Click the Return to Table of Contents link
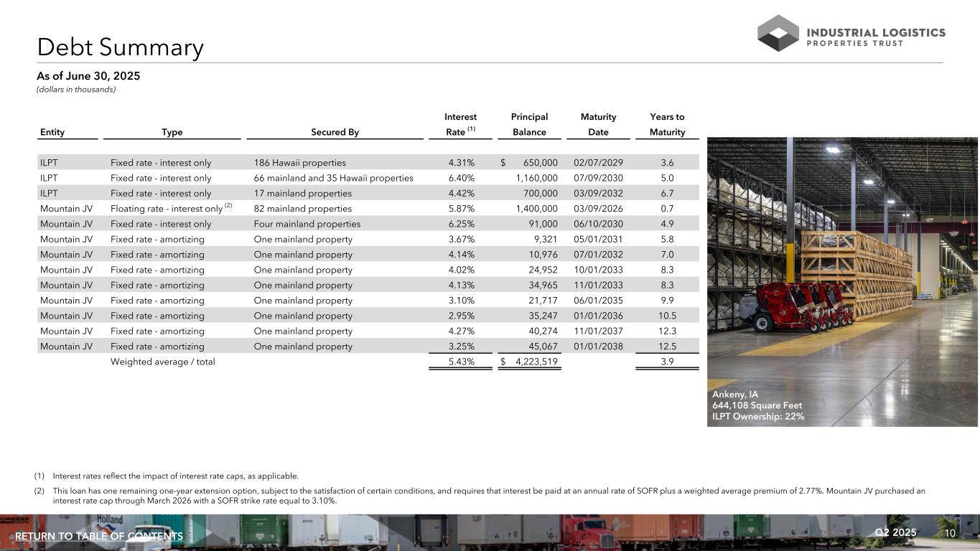Screen dimensions: 980x551 tap(99, 537)
